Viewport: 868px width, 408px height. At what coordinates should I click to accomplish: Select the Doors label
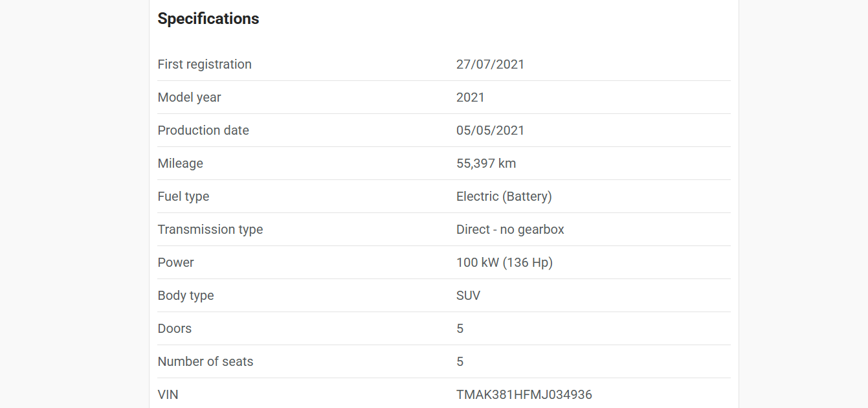(x=175, y=328)
